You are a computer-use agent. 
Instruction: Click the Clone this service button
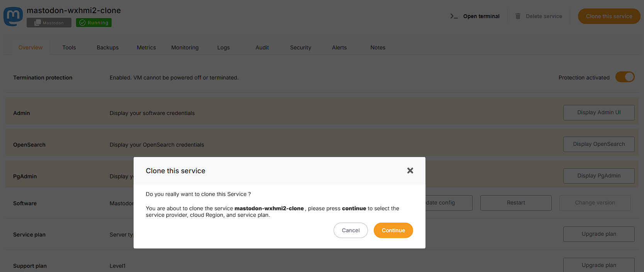pyautogui.click(x=609, y=16)
